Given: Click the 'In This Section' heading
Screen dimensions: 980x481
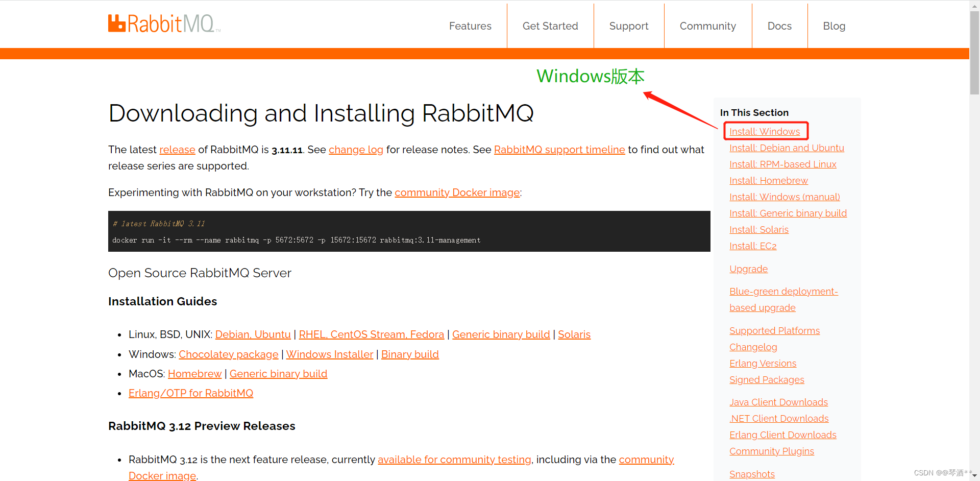Looking at the screenshot, I should pyautogui.click(x=754, y=112).
